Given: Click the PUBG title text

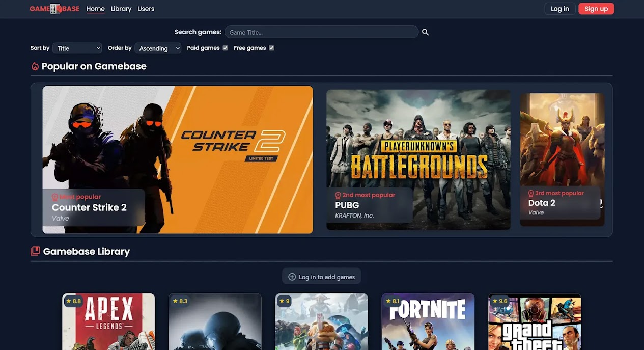Looking at the screenshot, I should coord(347,205).
